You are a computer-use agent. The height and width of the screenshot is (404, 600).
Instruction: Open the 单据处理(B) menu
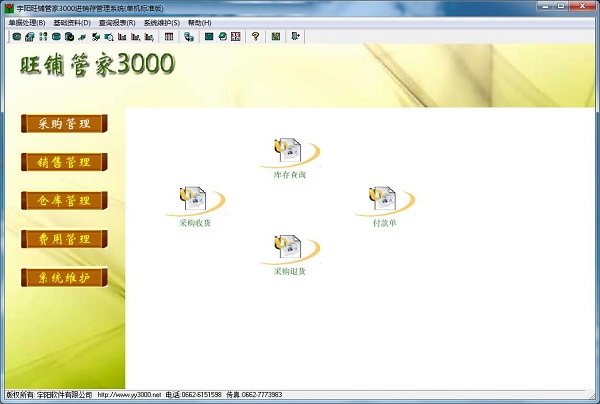(27, 23)
